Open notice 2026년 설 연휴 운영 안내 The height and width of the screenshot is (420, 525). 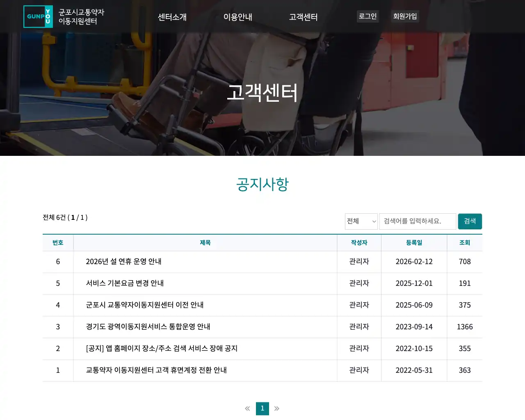[x=123, y=262]
